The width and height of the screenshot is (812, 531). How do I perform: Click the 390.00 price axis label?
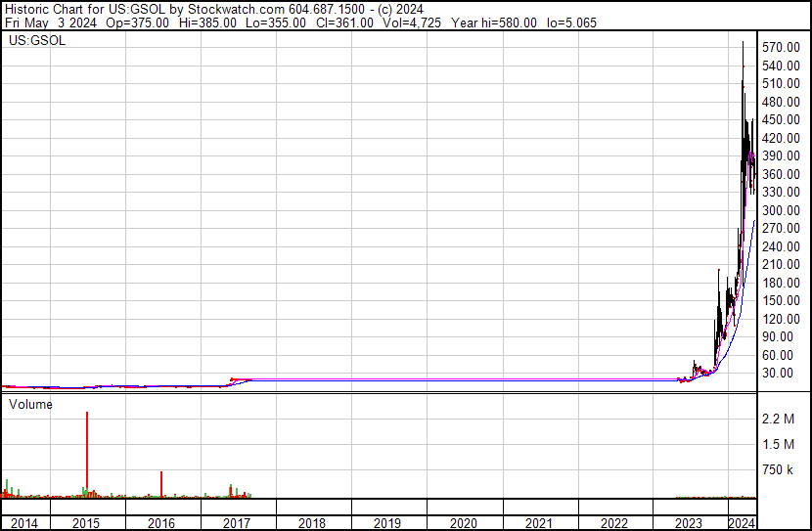click(x=781, y=155)
